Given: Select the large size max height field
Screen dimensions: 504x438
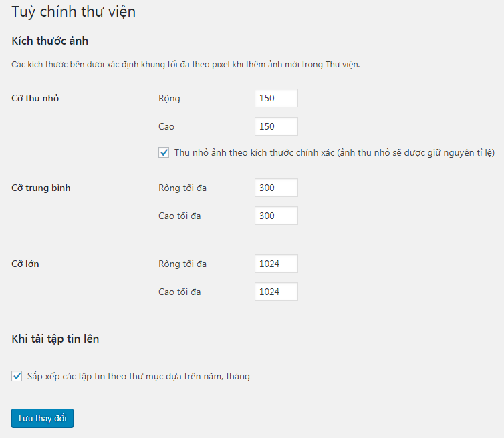Looking at the screenshot, I should (x=276, y=292).
